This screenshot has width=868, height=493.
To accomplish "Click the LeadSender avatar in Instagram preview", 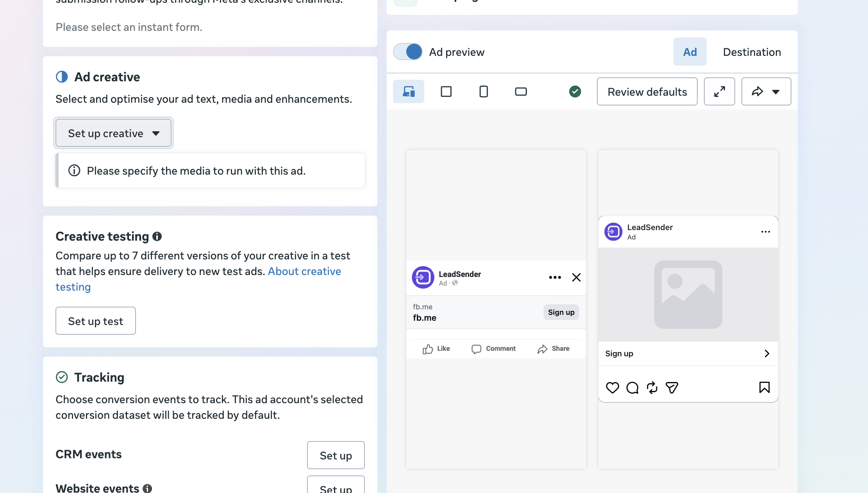I will tap(613, 232).
